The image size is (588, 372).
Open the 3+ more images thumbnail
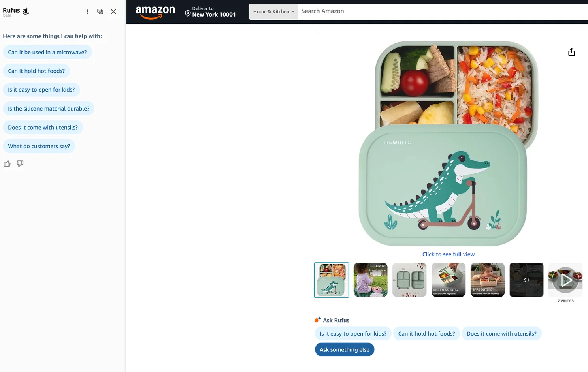coord(526,280)
